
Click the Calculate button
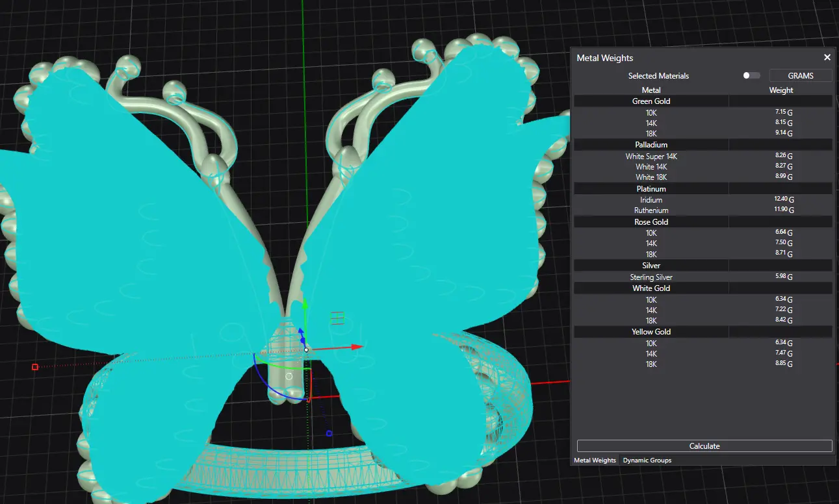point(704,446)
